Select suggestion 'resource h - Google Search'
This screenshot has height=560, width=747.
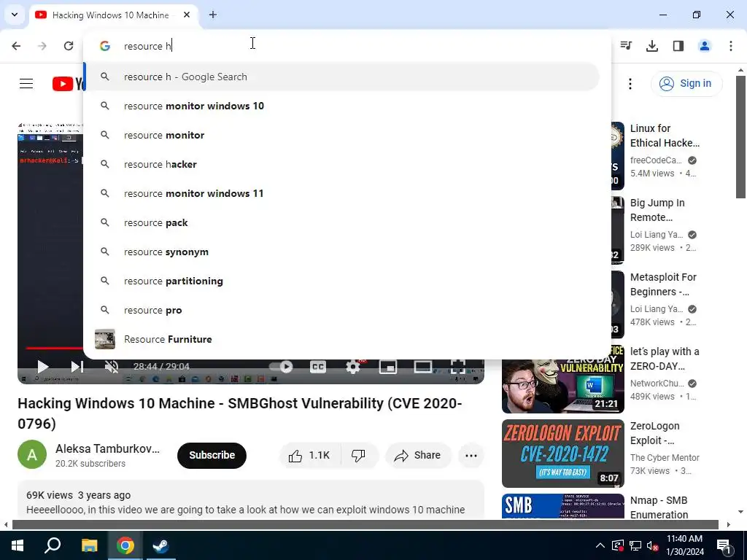[341, 77]
